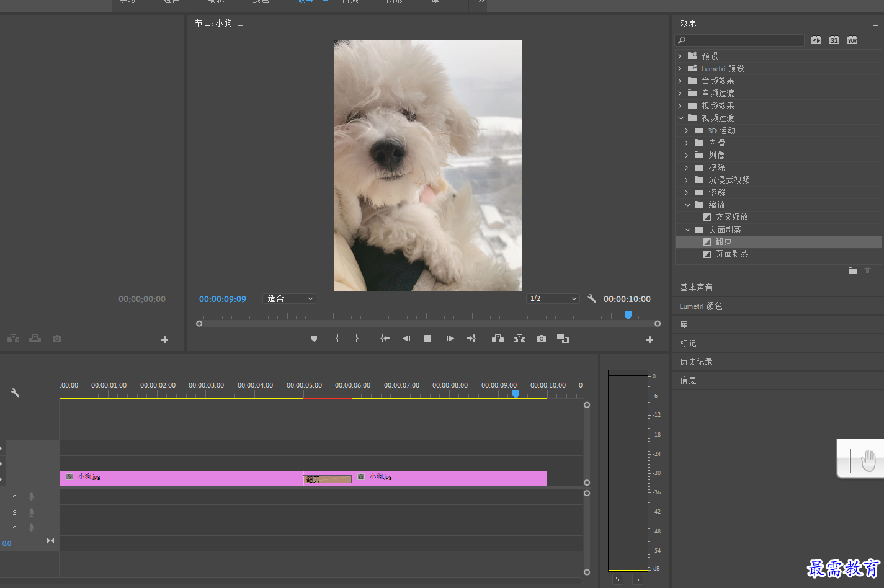Solo left channel in audio meter
The image size is (884, 588).
pyautogui.click(x=617, y=579)
